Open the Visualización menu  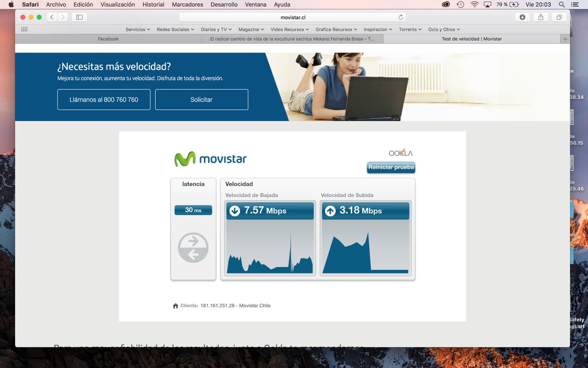pyautogui.click(x=118, y=4)
